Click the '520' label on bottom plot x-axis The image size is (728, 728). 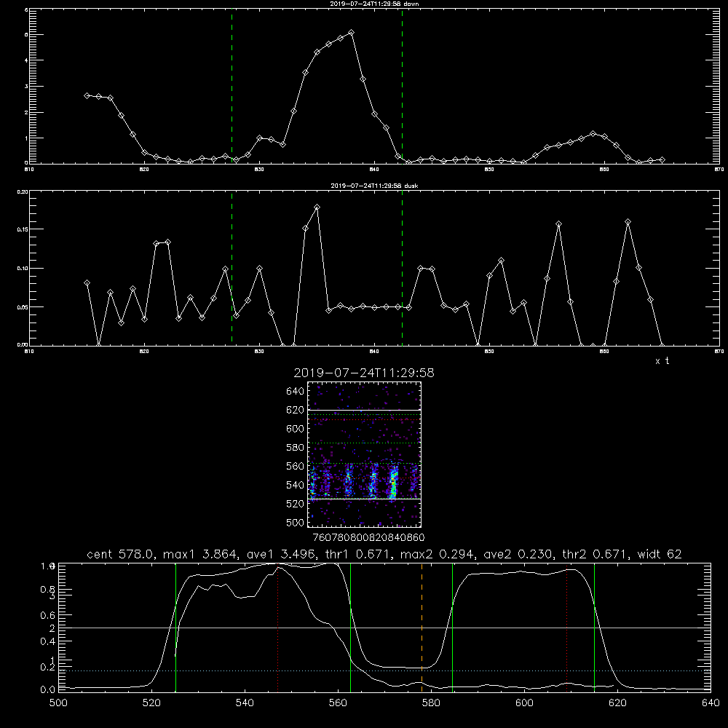(x=151, y=703)
